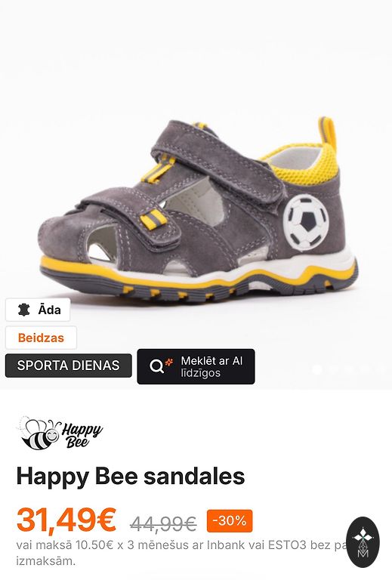This screenshot has height=580, width=392.
Task: Select the first carousel indicator dot
Action: pos(317,369)
